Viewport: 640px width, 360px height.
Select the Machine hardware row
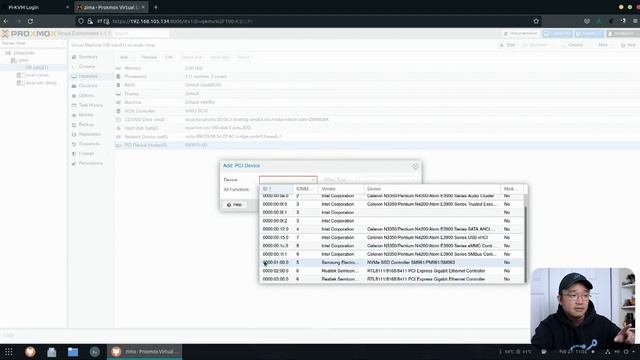[x=376, y=102]
